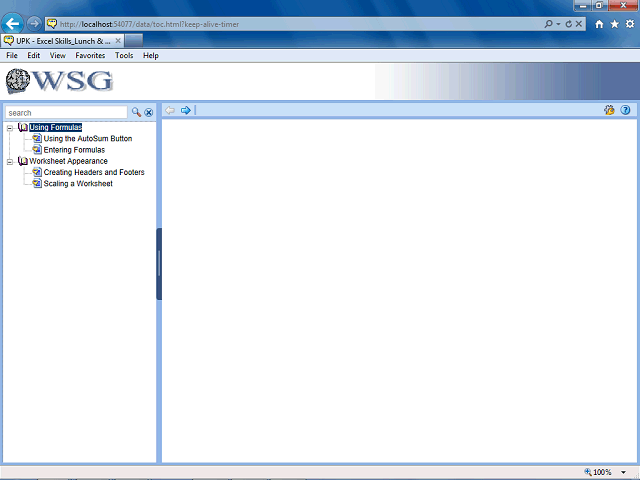Select the UPK - Excel Skills_Lunch tab
Image resolution: width=640 pixels, height=480 pixels.
61,41
